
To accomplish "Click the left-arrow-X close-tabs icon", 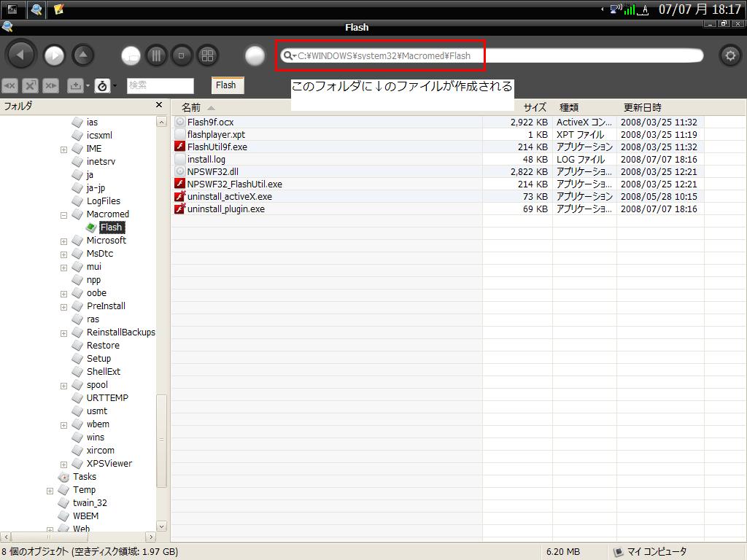I will coord(9,86).
